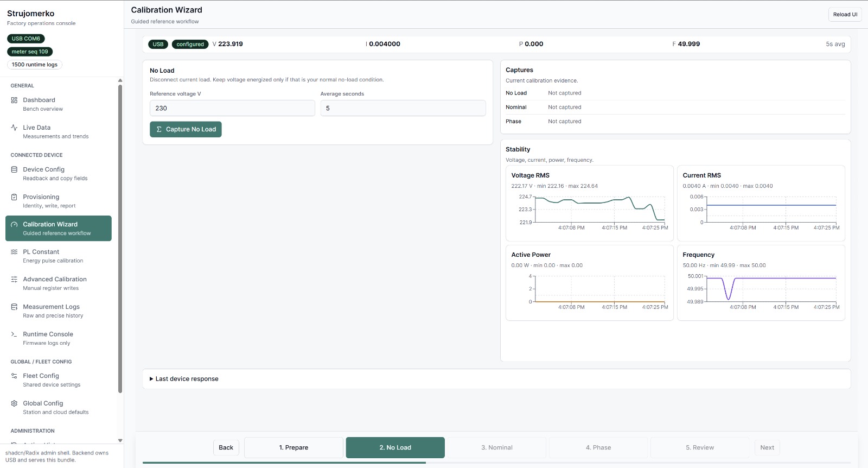The width and height of the screenshot is (868, 468).
Task: Click the USB status pill in readings bar
Action: pyautogui.click(x=158, y=45)
